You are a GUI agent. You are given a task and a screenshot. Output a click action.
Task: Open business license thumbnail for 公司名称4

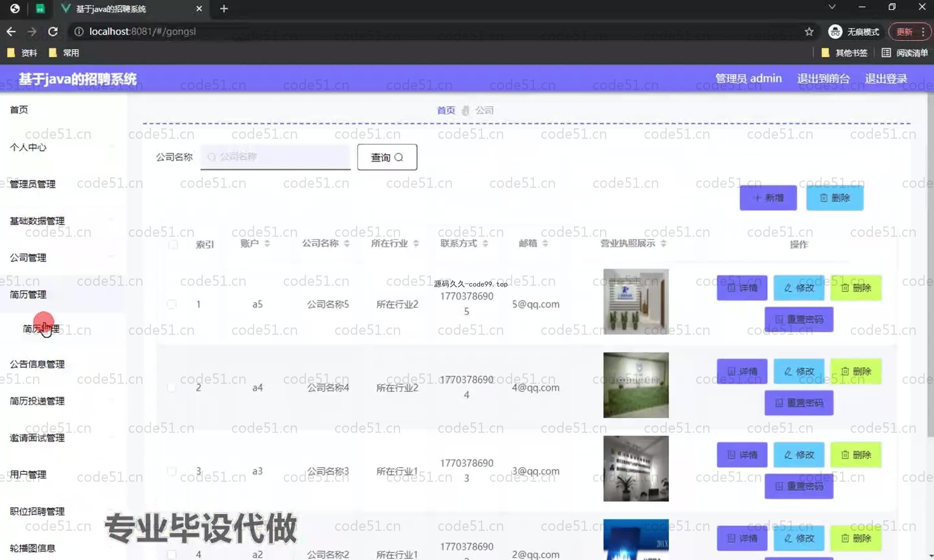point(636,385)
